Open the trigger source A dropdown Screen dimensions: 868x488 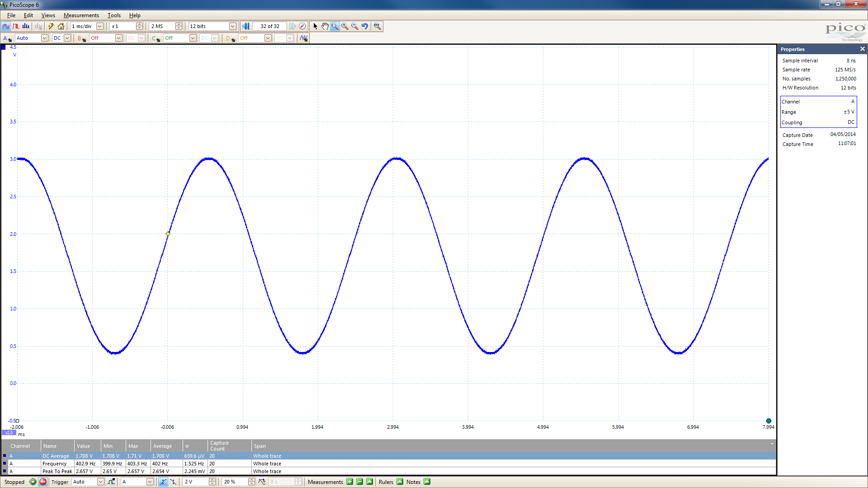[150, 482]
